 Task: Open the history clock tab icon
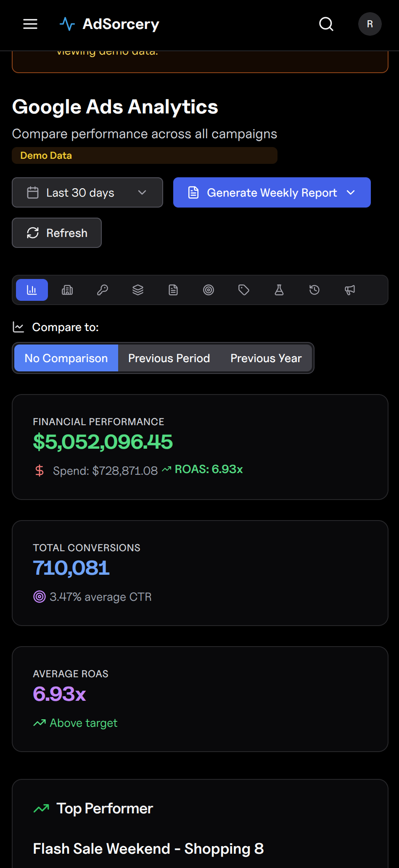314,290
